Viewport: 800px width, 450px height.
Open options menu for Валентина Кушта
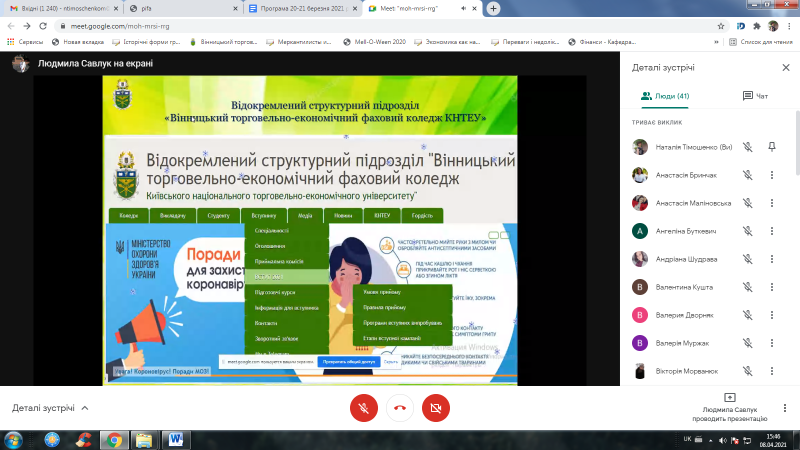click(x=772, y=287)
